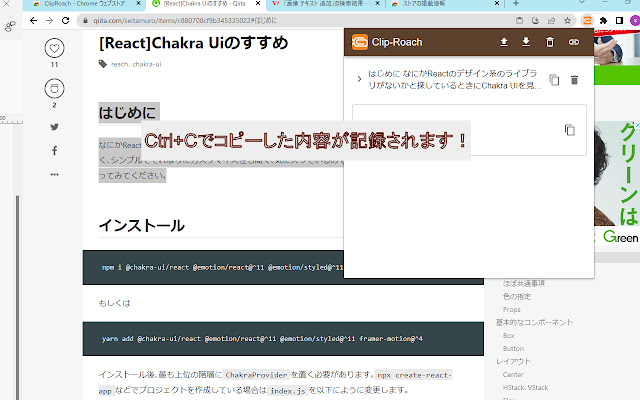This screenshot has height=400, width=640.
Task: Click the yarn add @chakra-ui/react code block
Action: 283,339
